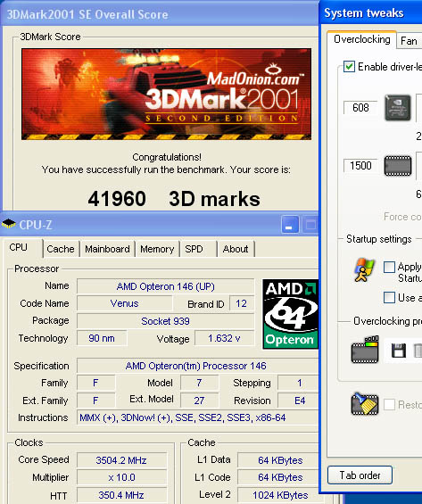Click the Technology value 90 nm
The height and width of the screenshot is (504, 422).
point(102,338)
